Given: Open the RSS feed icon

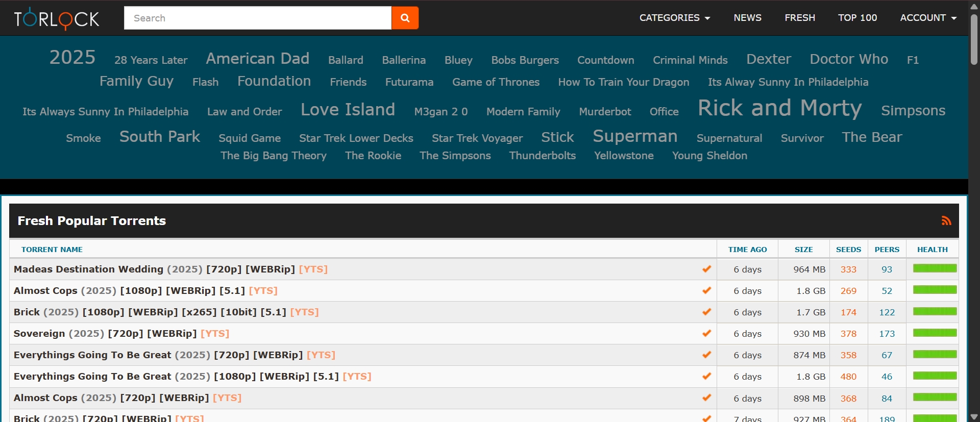Looking at the screenshot, I should 946,221.
